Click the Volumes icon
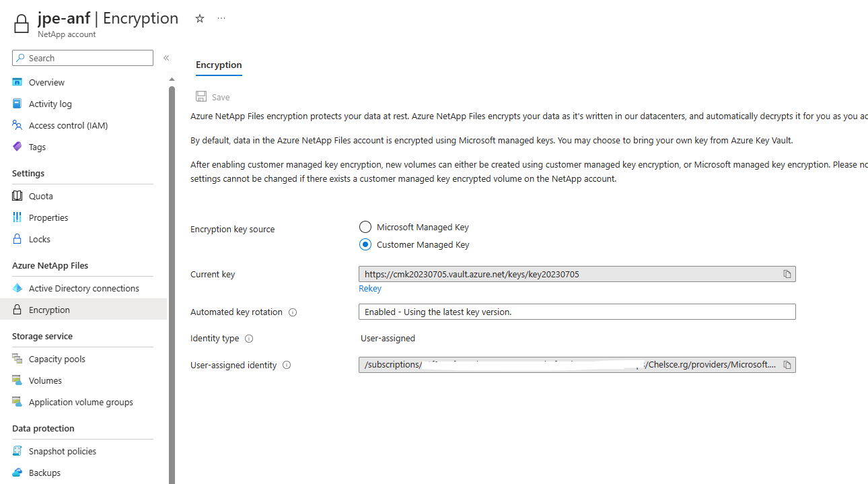The height and width of the screenshot is (484, 868). point(17,380)
